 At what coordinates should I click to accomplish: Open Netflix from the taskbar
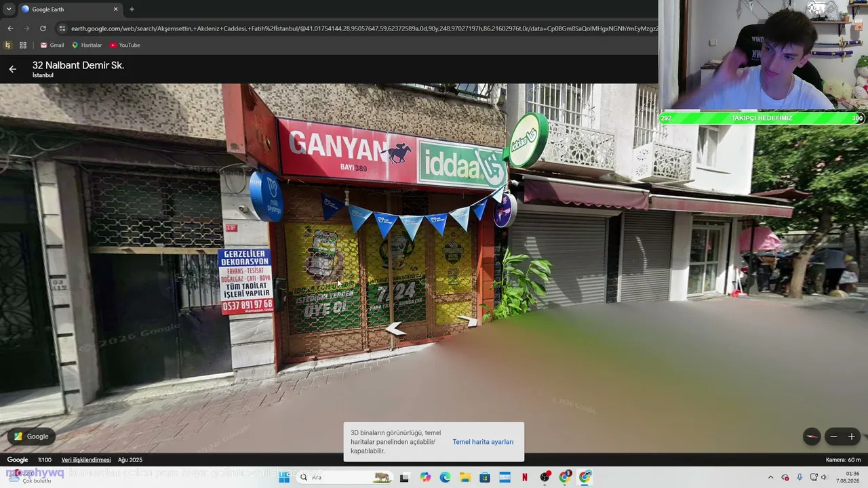pyautogui.click(x=525, y=477)
